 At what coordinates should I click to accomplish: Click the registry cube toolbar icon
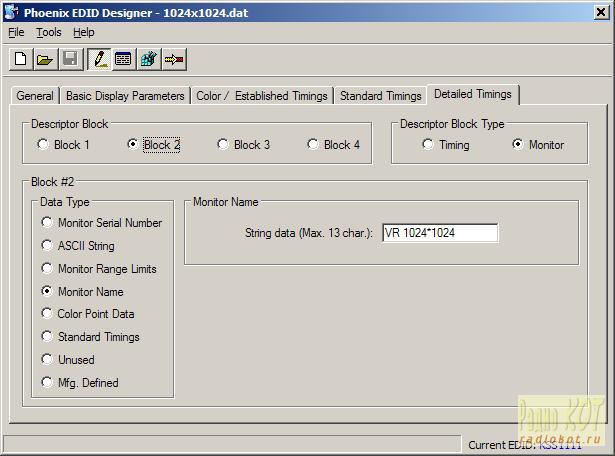148,59
